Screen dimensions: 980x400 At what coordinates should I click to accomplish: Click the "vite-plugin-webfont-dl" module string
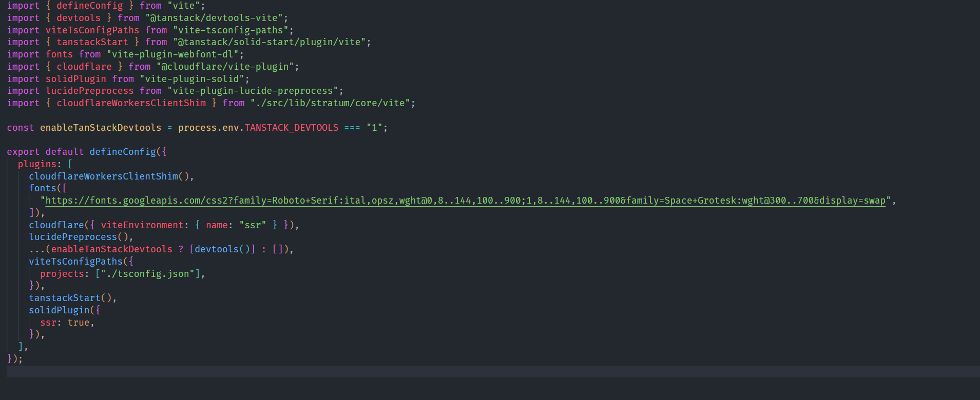[x=172, y=54]
